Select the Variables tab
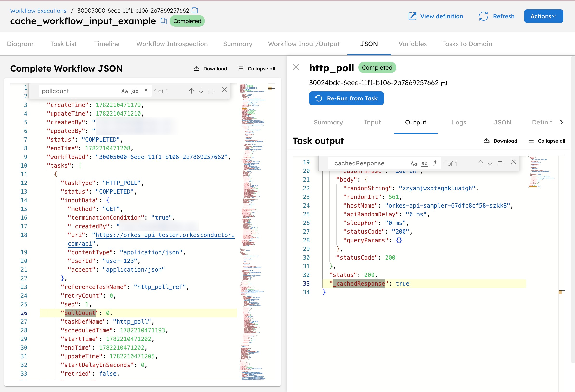Screen dimensions: 575x392 [412, 44]
